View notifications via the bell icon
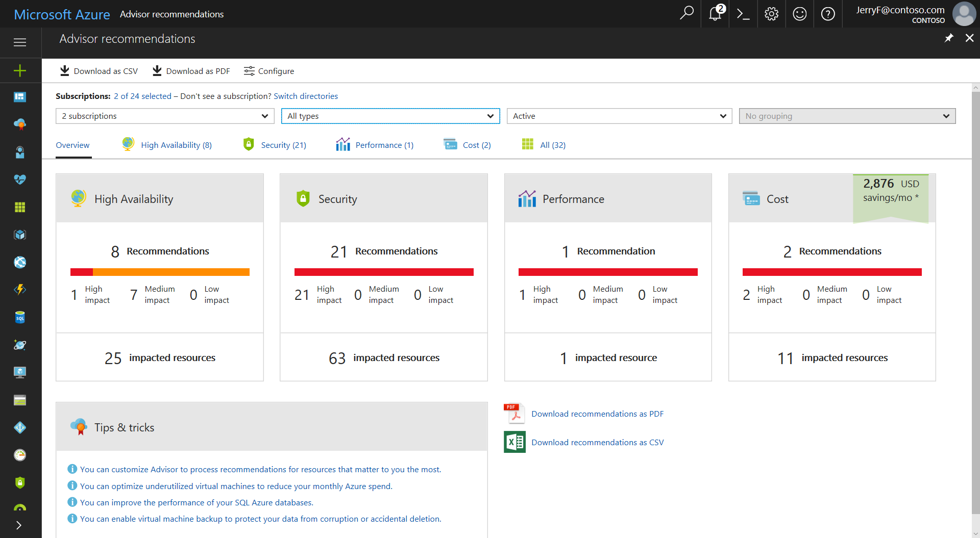This screenshot has width=980, height=538. tap(715, 14)
